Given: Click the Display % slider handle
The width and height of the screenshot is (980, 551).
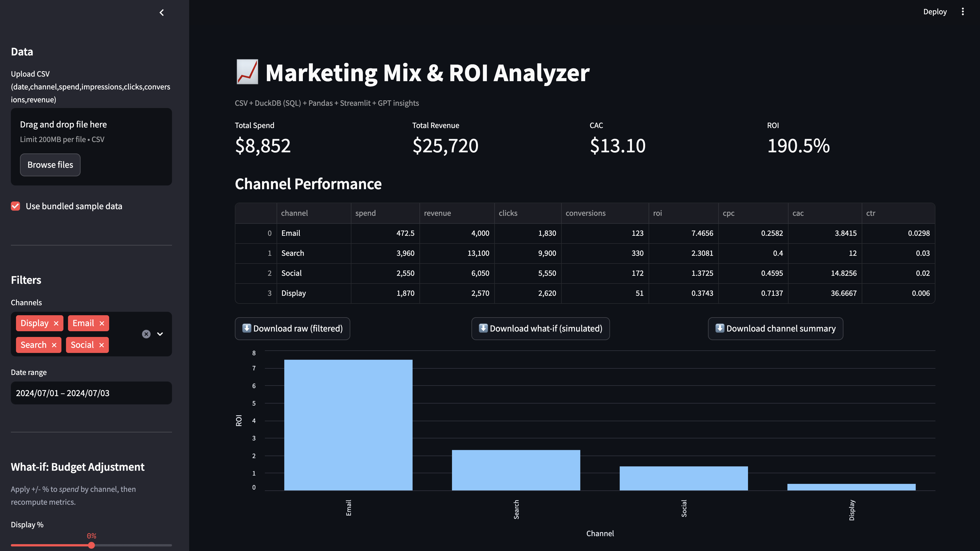Looking at the screenshot, I should pos(91,545).
